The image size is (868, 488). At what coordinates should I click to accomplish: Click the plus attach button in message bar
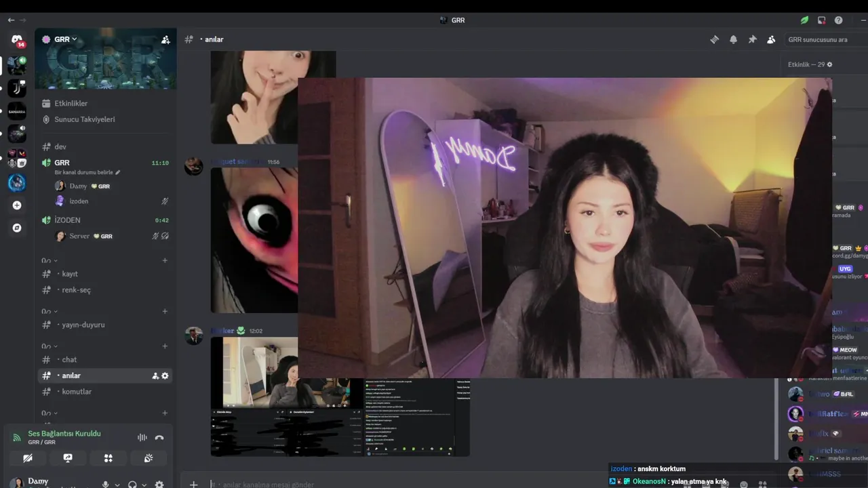point(194,484)
